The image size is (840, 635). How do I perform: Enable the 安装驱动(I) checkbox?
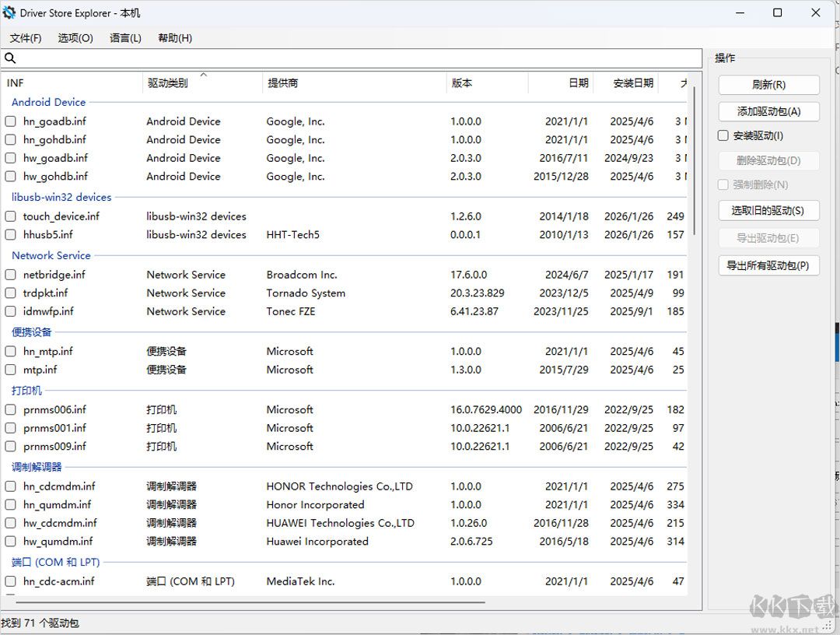(723, 135)
